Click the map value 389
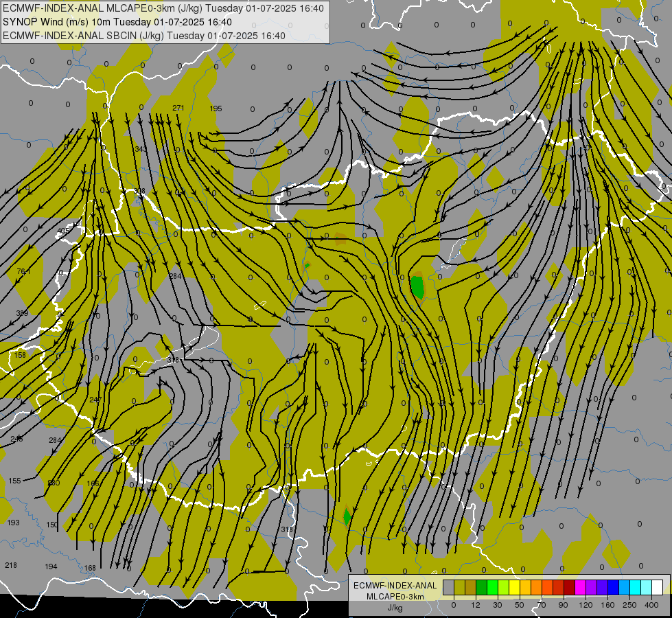The image size is (672, 618). click(22, 313)
